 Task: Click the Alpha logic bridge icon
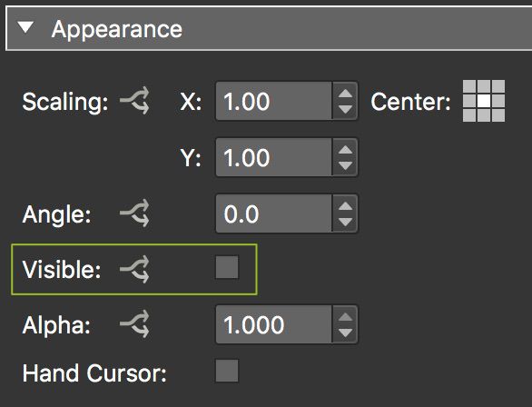coord(134,324)
